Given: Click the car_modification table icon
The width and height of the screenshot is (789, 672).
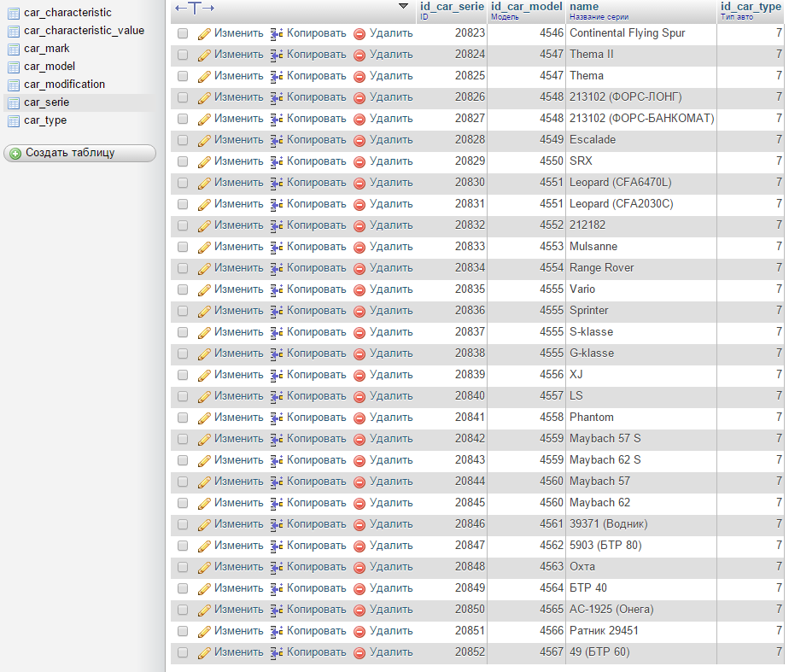Looking at the screenshot, I should point(14,85).
